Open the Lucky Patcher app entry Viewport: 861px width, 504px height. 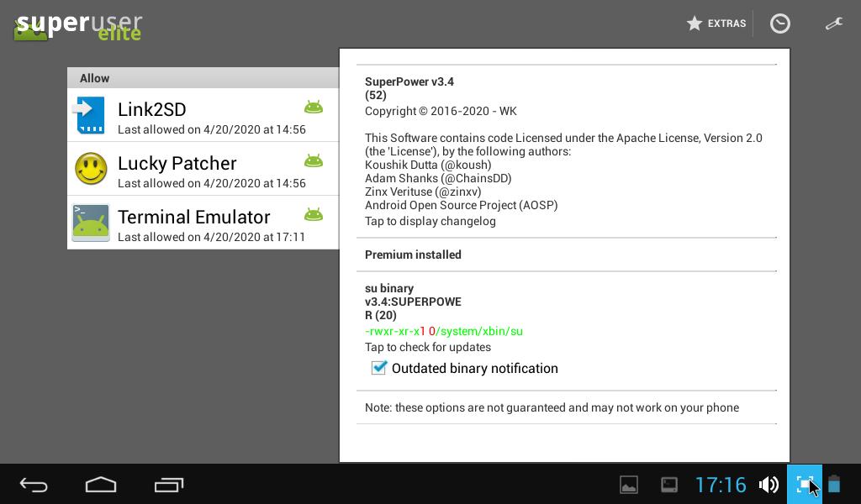click(203, 169)
